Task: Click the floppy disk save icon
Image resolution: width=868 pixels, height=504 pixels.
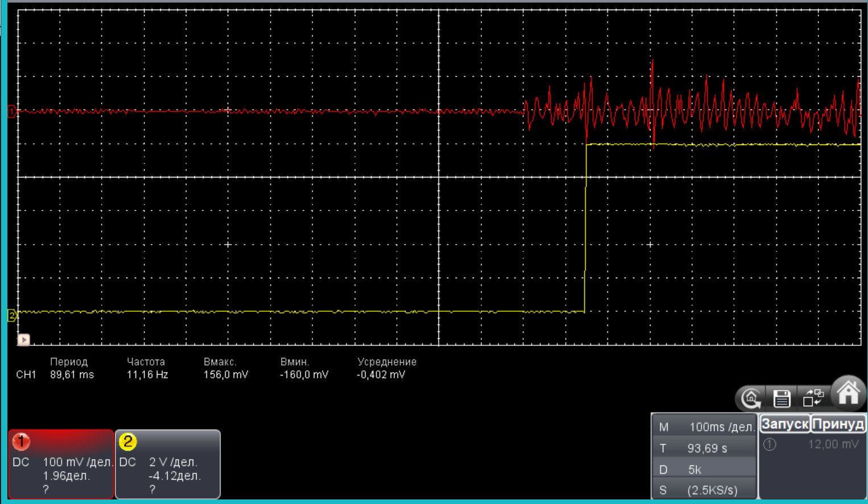Action: pyautogui.click(x=782, y=399)
